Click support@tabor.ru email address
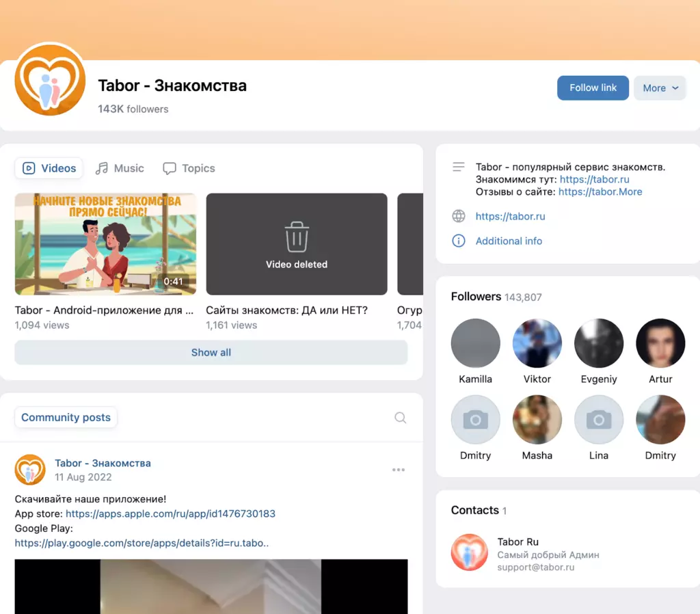The height and width of the screenshot is (614, 700). point(536,567)
